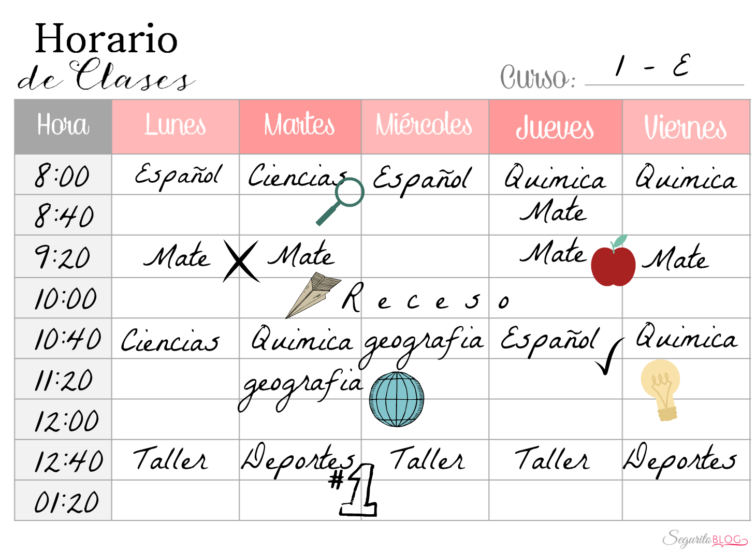Click the Receso text in the 10:00 row

(x=426, y=298)
